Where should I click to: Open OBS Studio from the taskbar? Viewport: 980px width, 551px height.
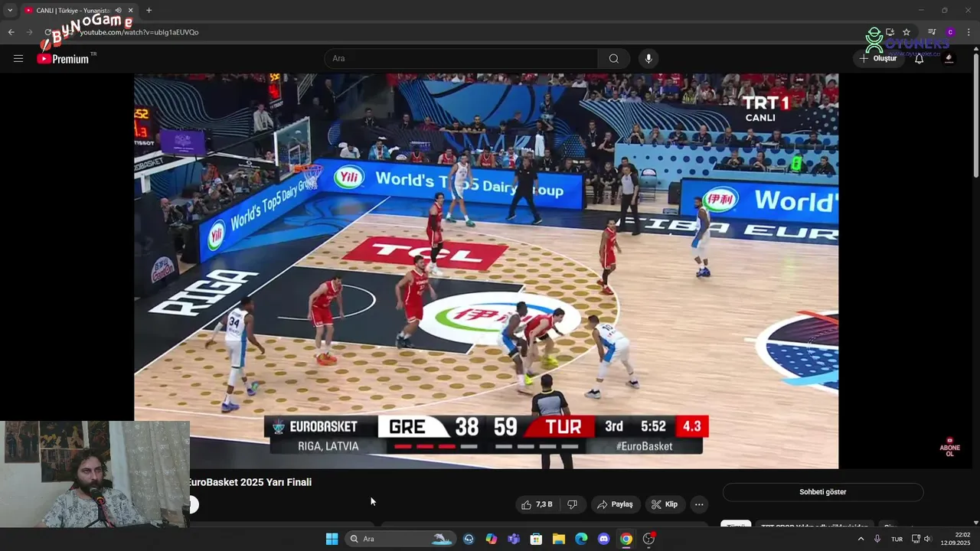tap(648, 539)
